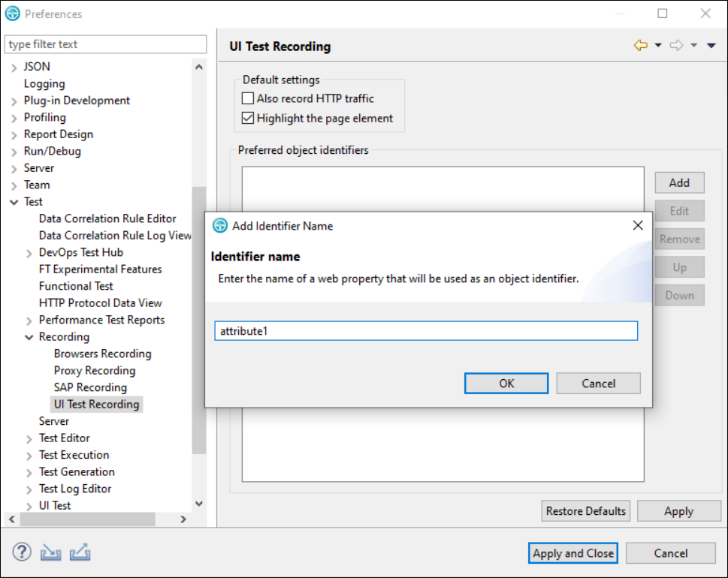
Task: Uncheck Highlight the page element
Action: click(248, 118)
